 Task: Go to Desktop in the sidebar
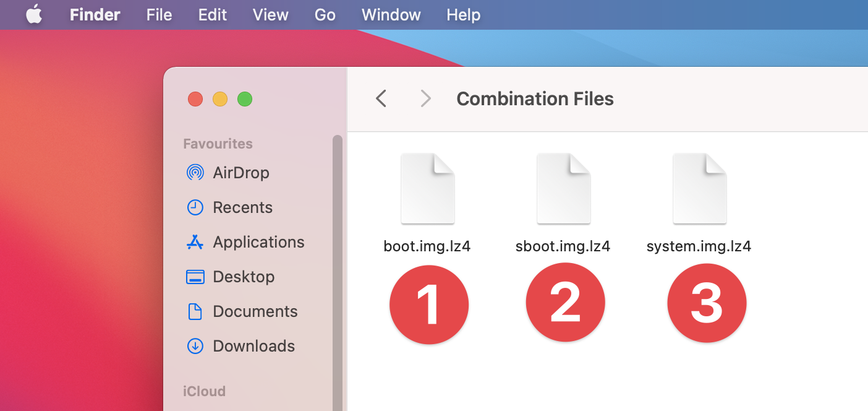pos(244,277)
